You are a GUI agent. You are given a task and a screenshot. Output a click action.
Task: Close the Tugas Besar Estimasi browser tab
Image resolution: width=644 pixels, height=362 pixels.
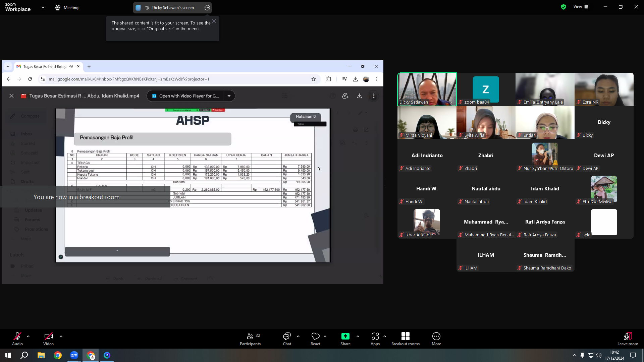coord(78,66)
